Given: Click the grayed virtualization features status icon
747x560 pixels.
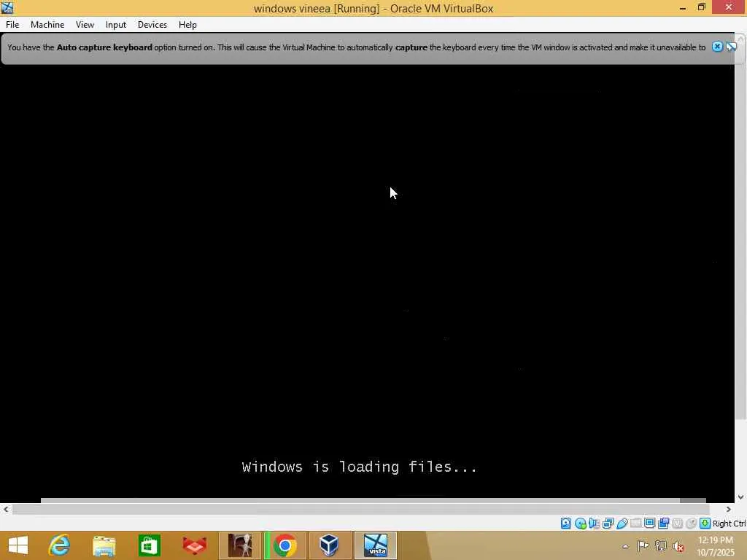Looking at the screenshot, I should coord(677,524).
